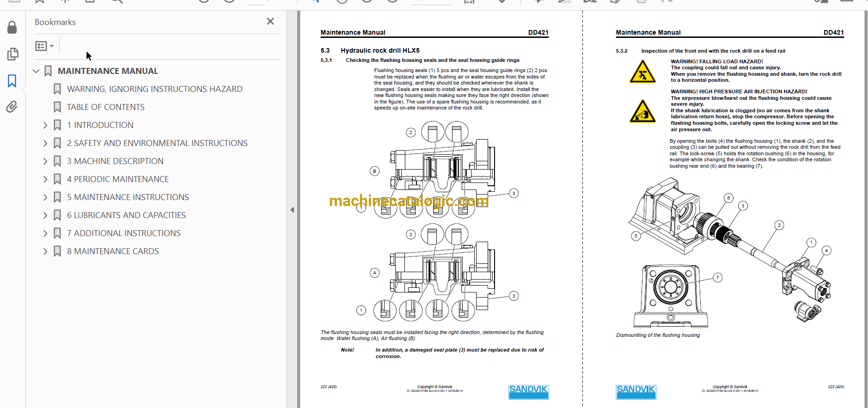Viewport: 868px width, 408px height.
Task: Go to 2 SAFETY AND ENVIRONMENTAL INSTRUCTIONS label
Action: coord(157,143)
